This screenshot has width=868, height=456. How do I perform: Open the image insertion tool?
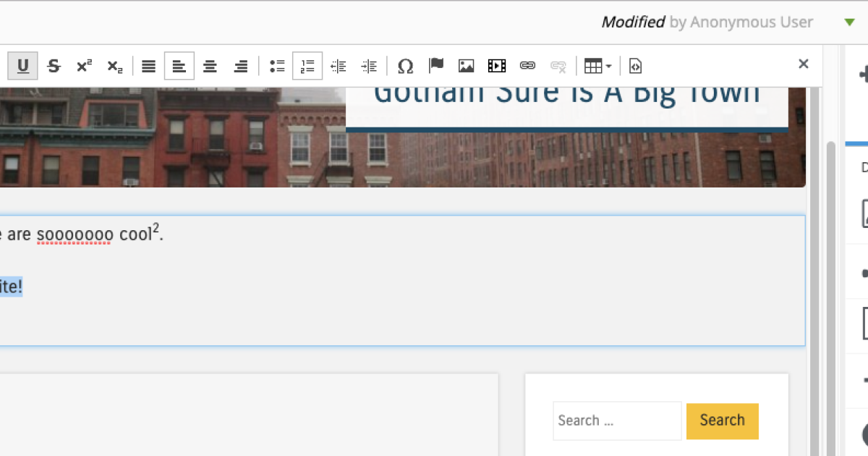point(466,66)
